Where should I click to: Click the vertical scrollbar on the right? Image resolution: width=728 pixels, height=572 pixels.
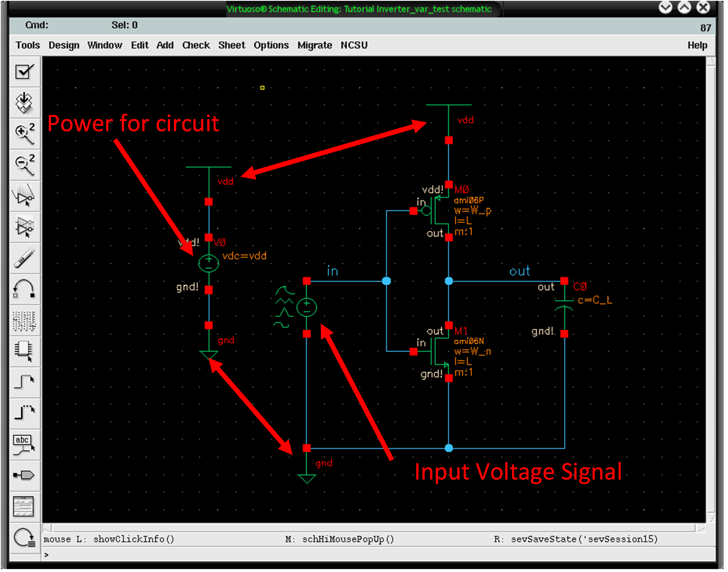[711, 289]
